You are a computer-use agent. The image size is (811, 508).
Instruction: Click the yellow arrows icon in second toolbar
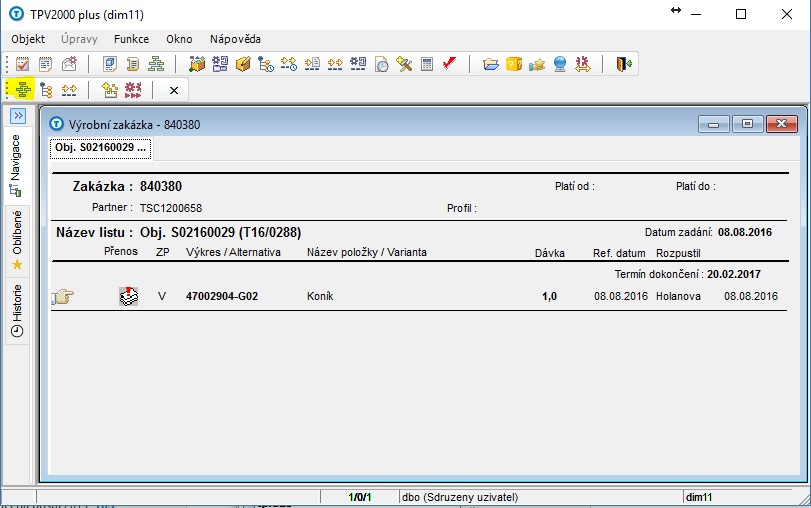69,90
